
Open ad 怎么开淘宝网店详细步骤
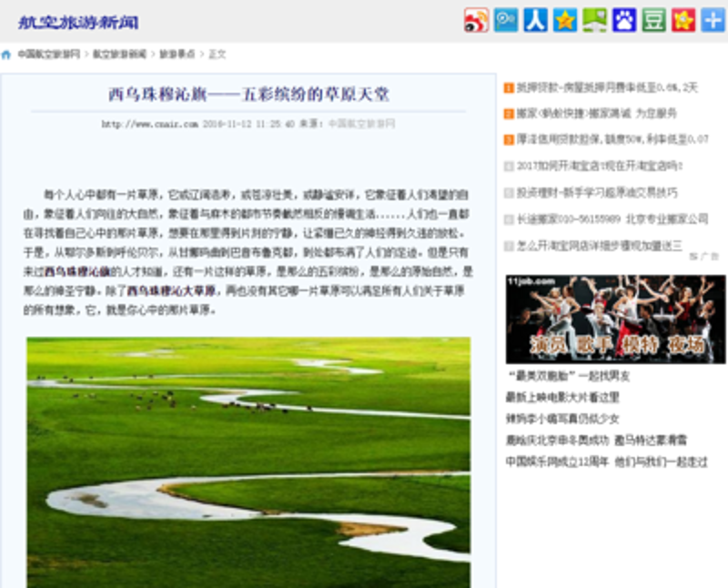[600, 245]
